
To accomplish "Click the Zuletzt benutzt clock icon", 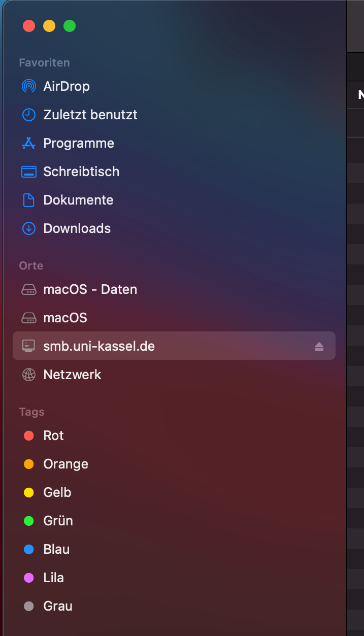I will [29, 115].
